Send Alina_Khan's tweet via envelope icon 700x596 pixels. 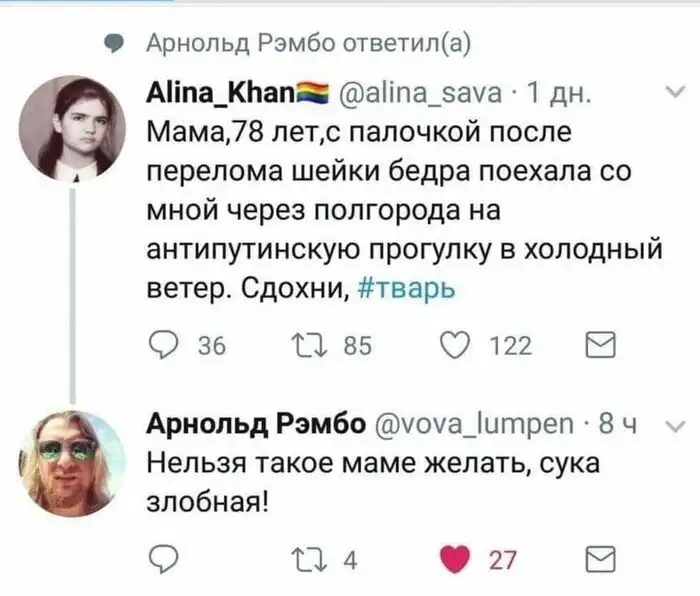[x=601, y=346]
